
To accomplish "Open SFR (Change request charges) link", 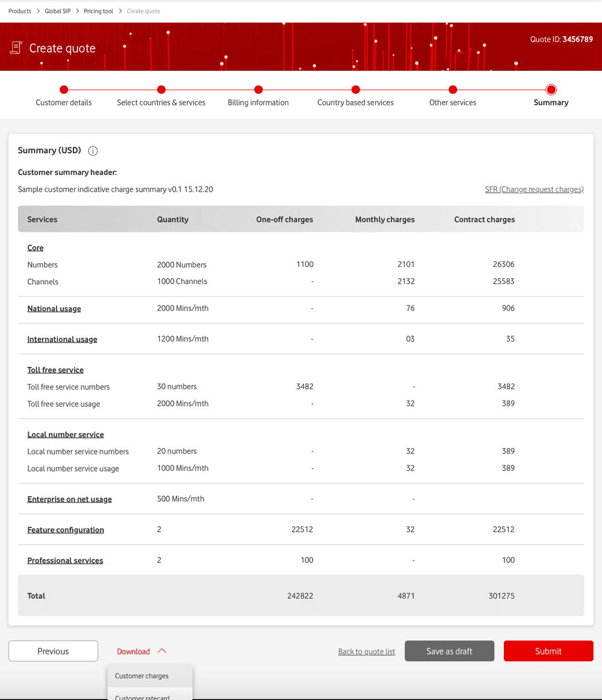I will 534,189.
